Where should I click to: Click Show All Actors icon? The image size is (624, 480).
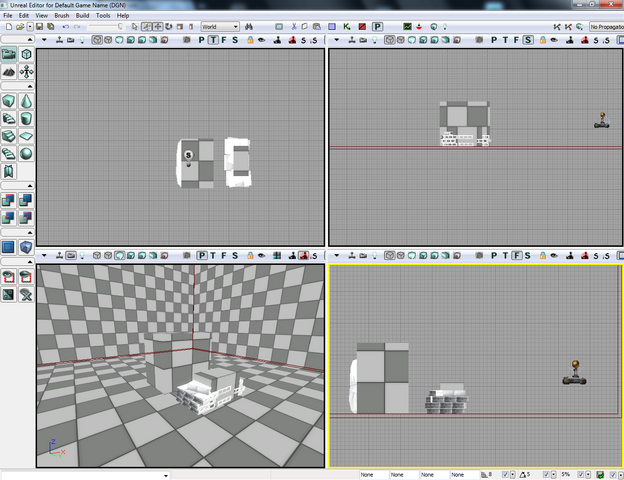[x=26, y=295]
